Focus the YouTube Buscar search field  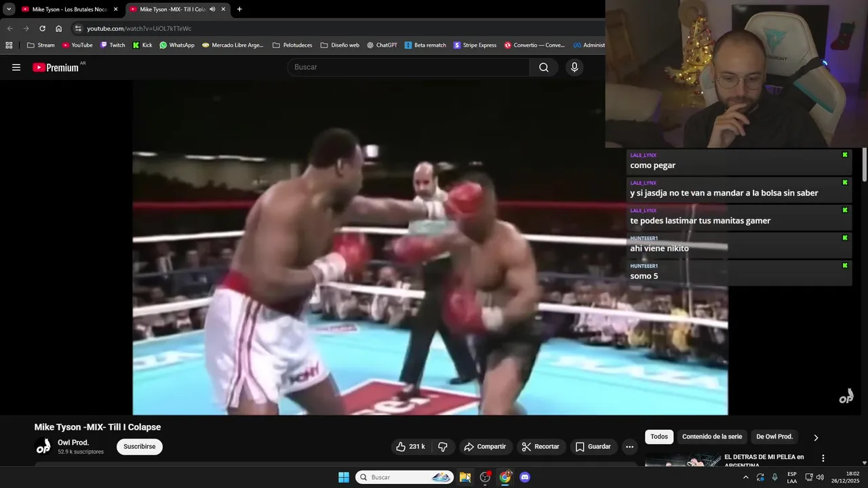(408, 67)
